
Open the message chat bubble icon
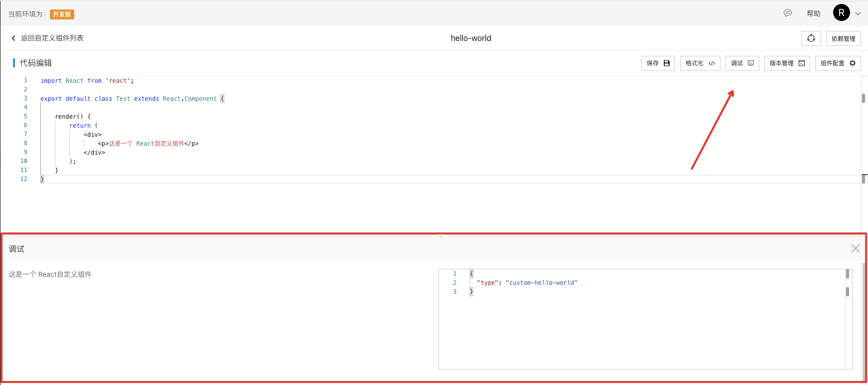(788, 13)
